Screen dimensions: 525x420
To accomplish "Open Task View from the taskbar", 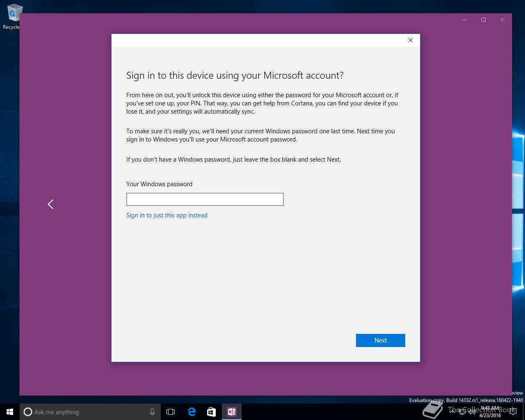I will click(170, 412).
